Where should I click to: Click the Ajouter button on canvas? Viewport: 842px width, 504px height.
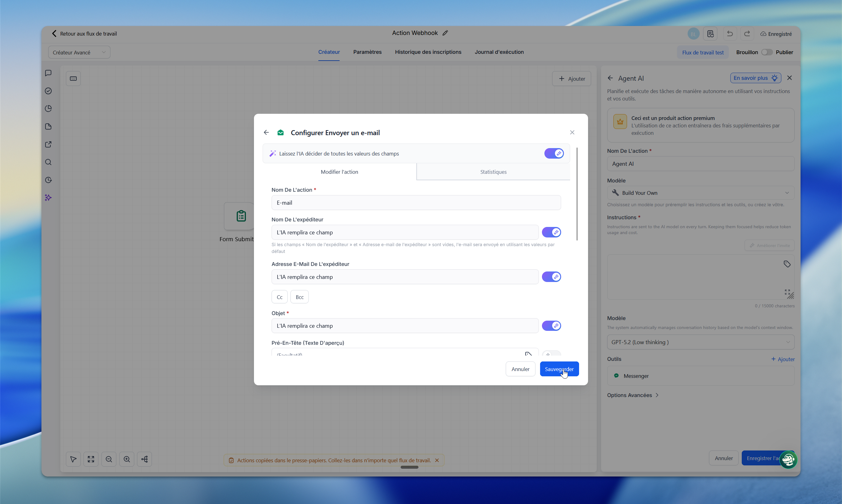571,79
